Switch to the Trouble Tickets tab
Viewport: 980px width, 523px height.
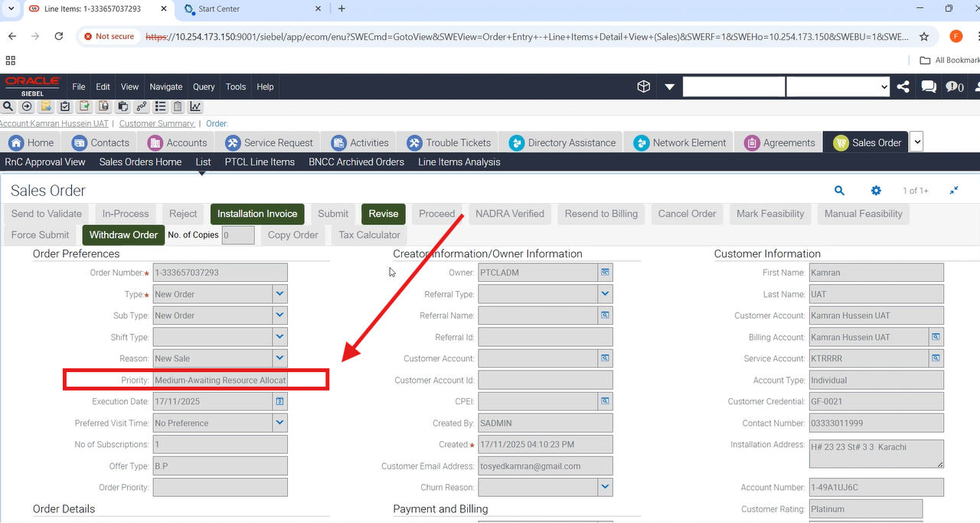pyautogui.click(x=449, y=142)
